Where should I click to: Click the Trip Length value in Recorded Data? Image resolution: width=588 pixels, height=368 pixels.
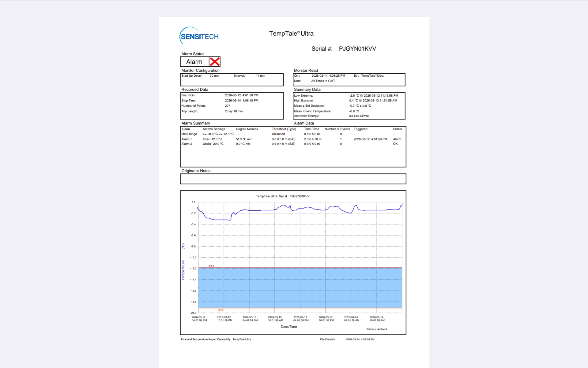point(234,111)
